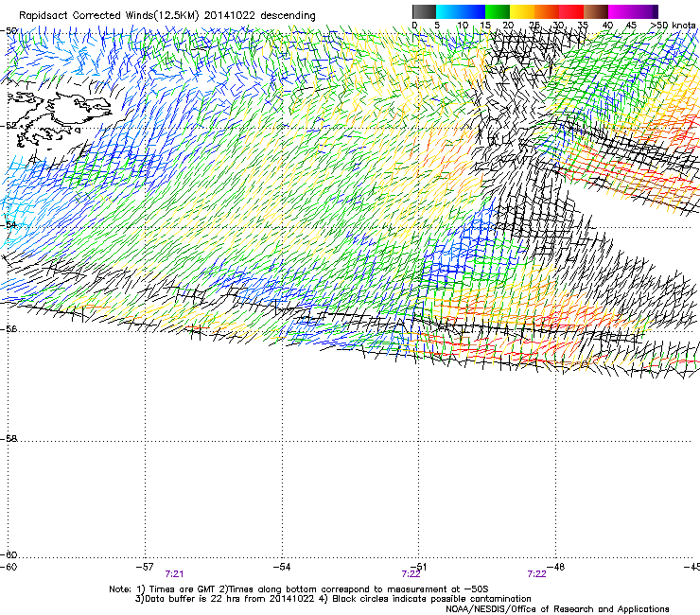Click the gray 0–5 knots legend swatch
This screenshot has height=615, width=700.
[x=424, y=11]
